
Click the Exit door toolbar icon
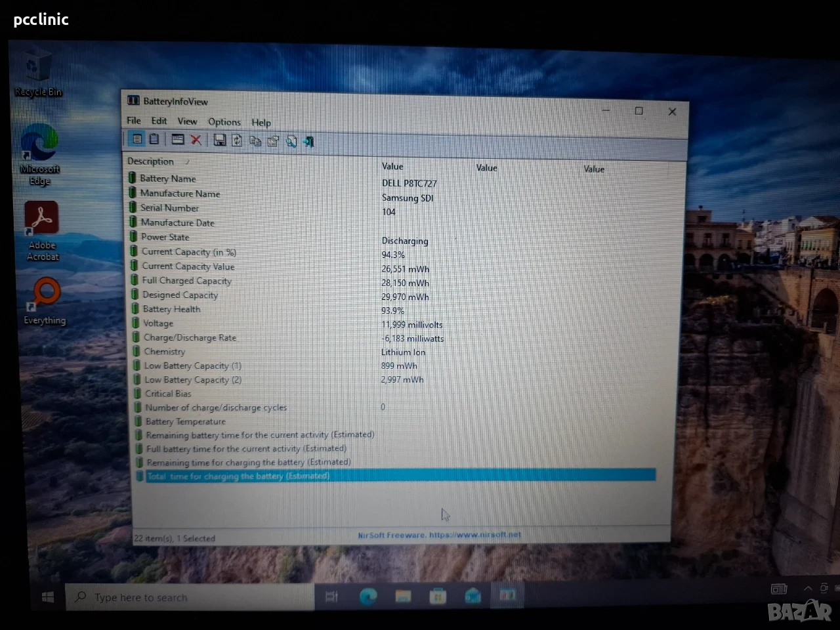(309, 142)
